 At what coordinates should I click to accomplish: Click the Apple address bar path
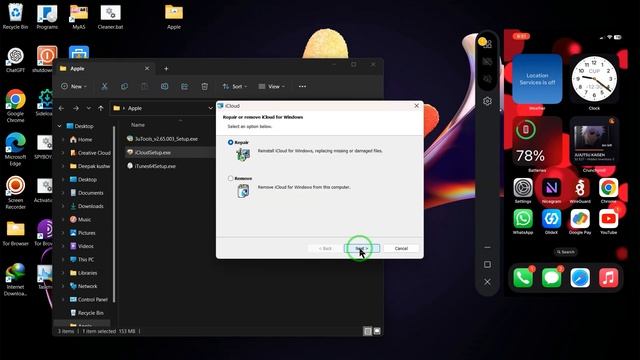135,108
